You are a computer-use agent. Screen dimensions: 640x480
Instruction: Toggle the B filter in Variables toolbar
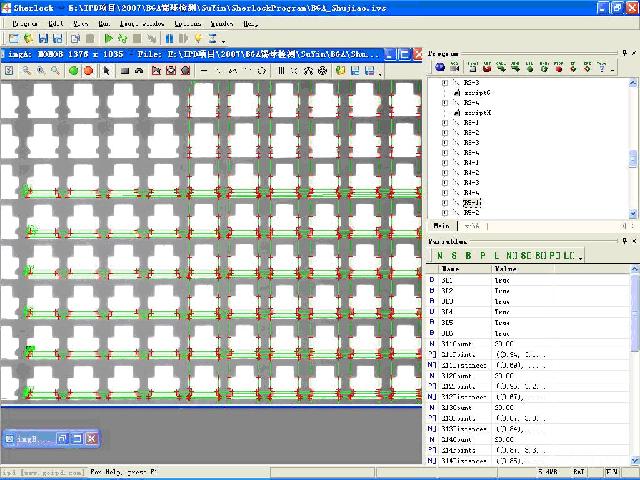(468, 255)
